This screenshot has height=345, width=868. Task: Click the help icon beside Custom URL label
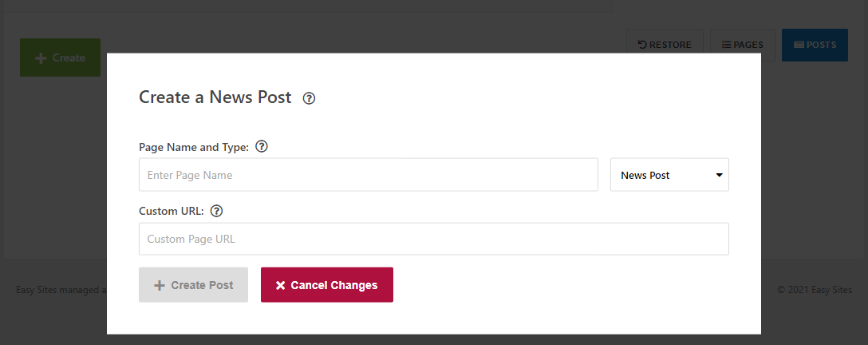(217, 211)
